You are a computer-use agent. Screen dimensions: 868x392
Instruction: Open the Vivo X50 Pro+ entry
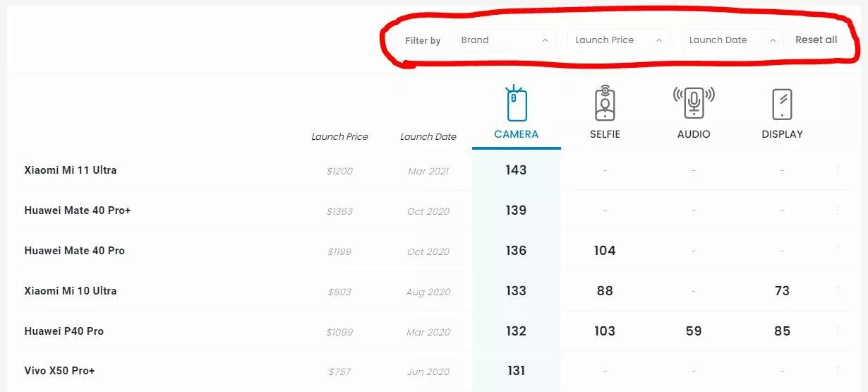click(59, 371)
